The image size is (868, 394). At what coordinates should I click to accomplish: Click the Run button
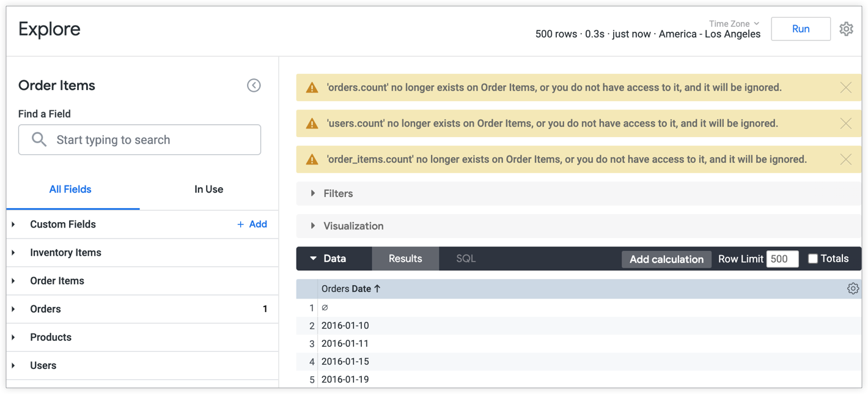click(800, 29)
